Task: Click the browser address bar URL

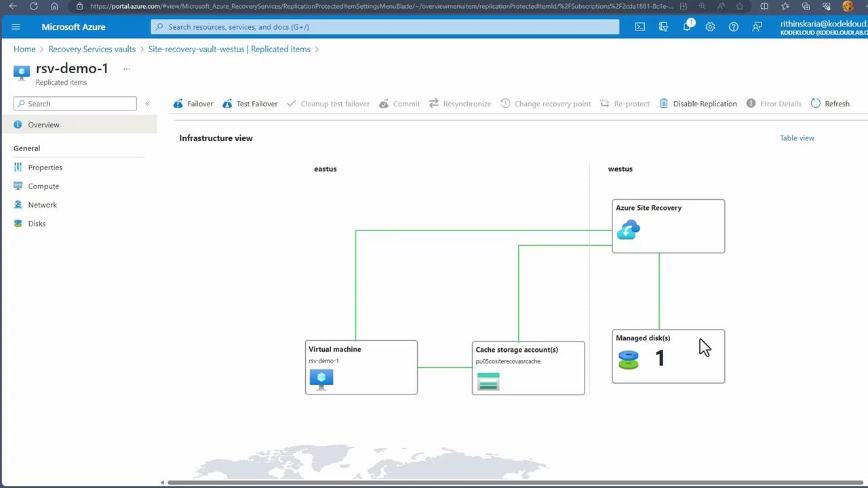Action: (x=381, y=7)
